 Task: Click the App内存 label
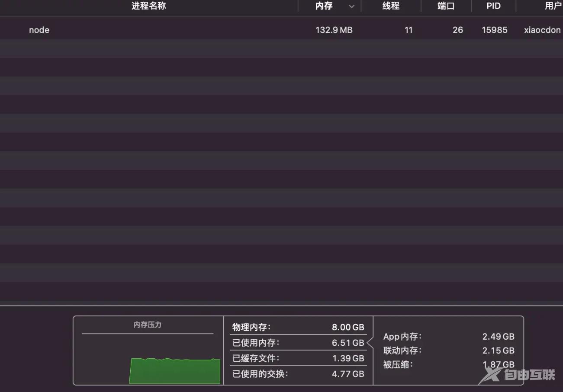coord(402,336)
